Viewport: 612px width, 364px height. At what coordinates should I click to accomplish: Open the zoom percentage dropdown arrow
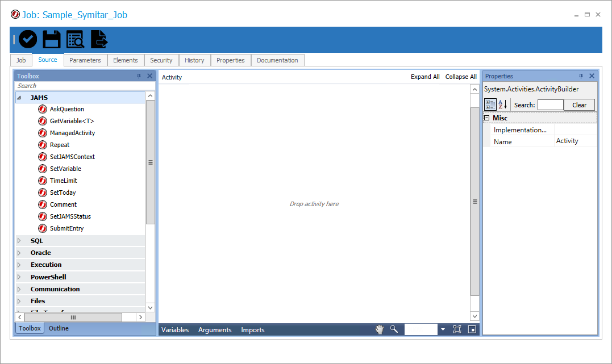(443, 329)
